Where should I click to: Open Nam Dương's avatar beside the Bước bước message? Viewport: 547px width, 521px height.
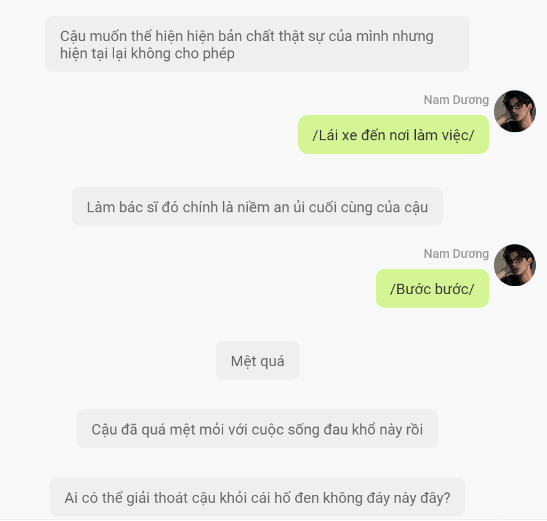tap(515, 265)
